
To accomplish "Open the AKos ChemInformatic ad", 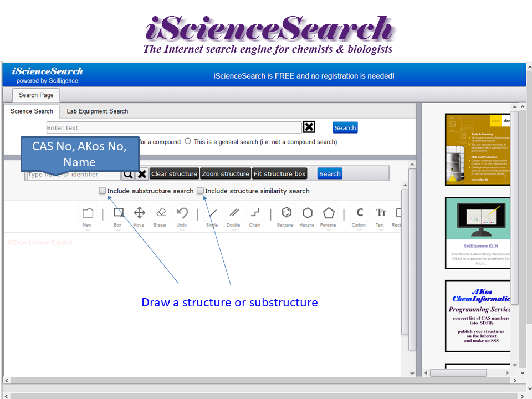I will click(x=478, y=316).
